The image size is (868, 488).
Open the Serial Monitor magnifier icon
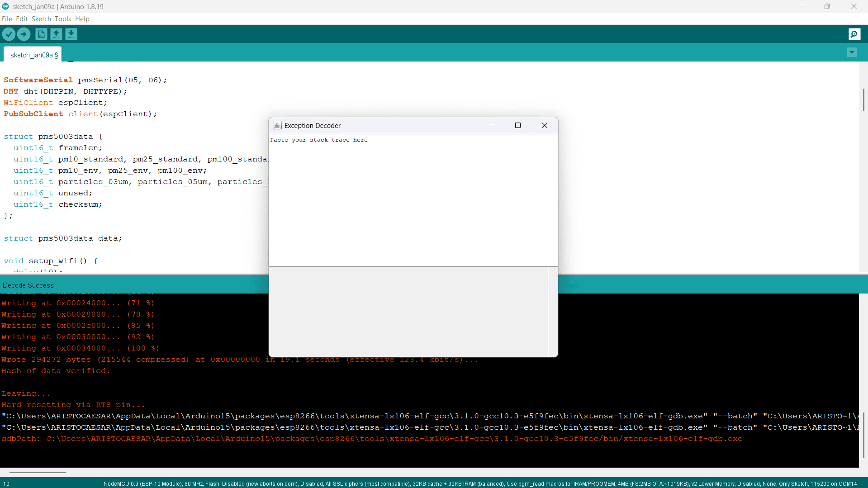point(854,34)
